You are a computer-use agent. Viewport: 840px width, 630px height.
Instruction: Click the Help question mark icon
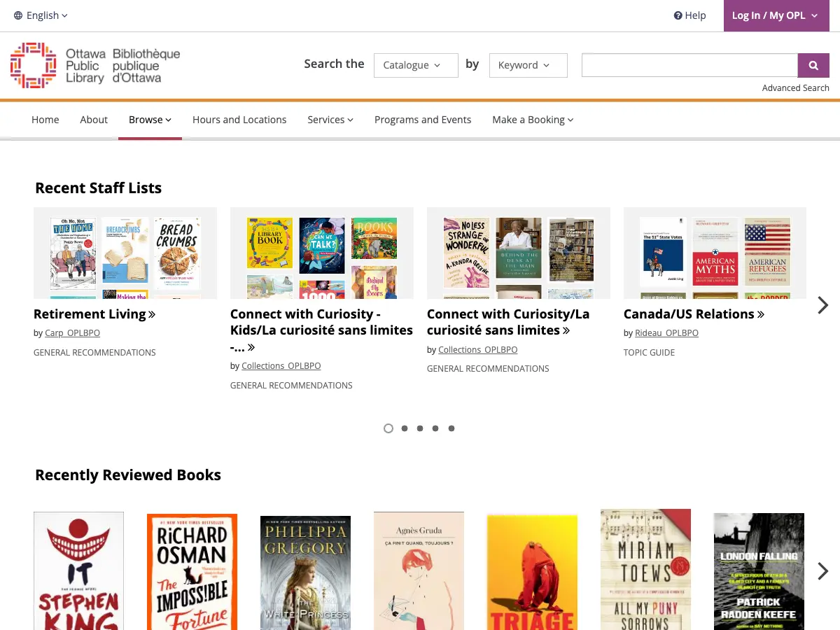678,15
